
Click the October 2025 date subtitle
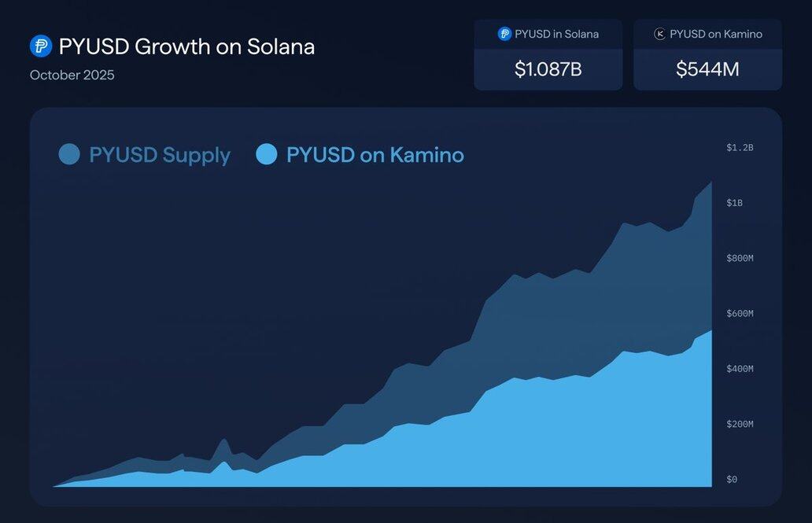tap(72, 76)
